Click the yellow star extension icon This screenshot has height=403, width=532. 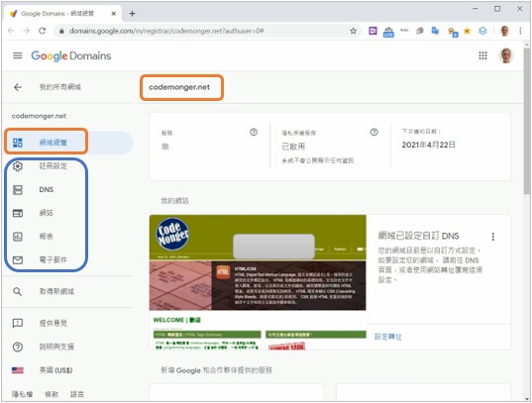click(x=467, y=31)
